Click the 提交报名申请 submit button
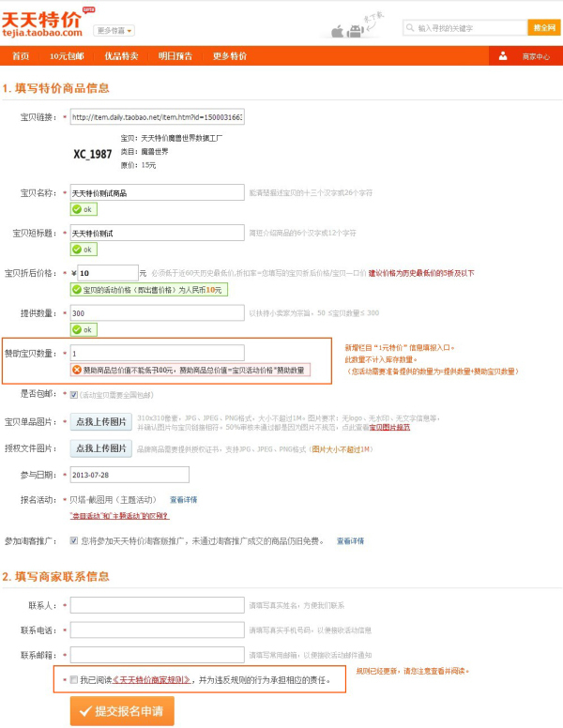The height and width of the screenshot is (728, 563). [x=122, y=711]
